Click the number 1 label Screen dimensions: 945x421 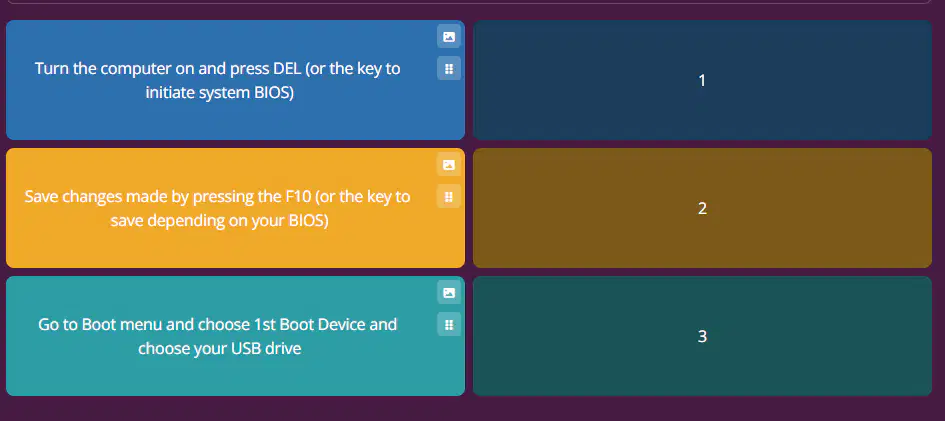click(702, 80)
